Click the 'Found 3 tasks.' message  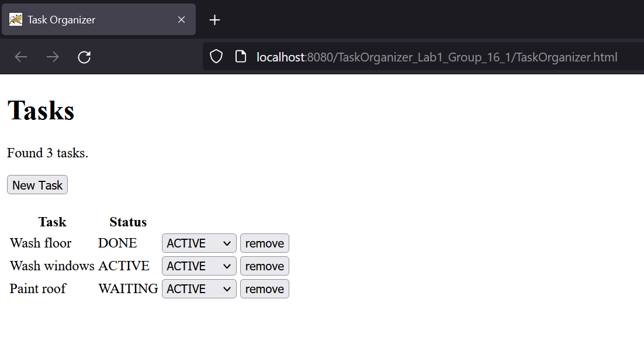click(x=48, y=153)
